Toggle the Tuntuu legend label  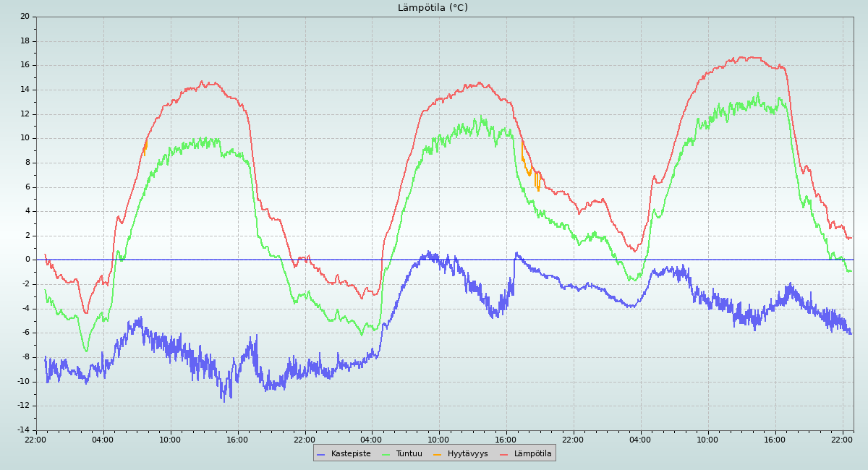(x=409, y=454)
